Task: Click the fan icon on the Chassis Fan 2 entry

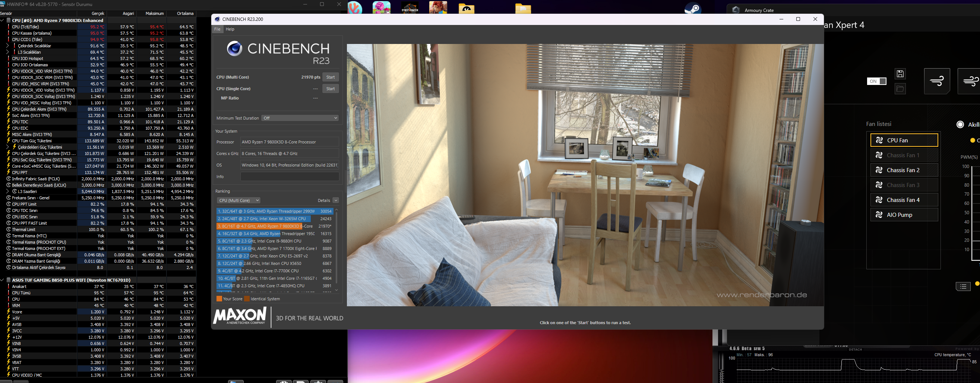Action: 879,170
